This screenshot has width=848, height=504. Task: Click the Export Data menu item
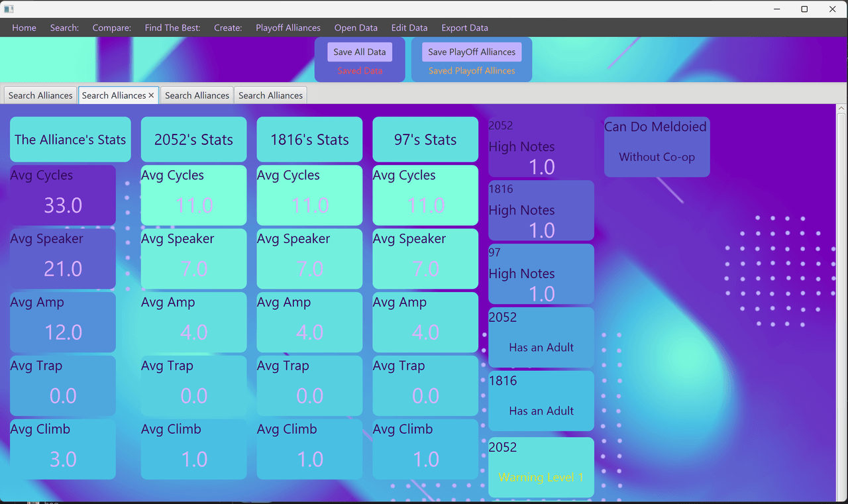[x=464, y=28]
